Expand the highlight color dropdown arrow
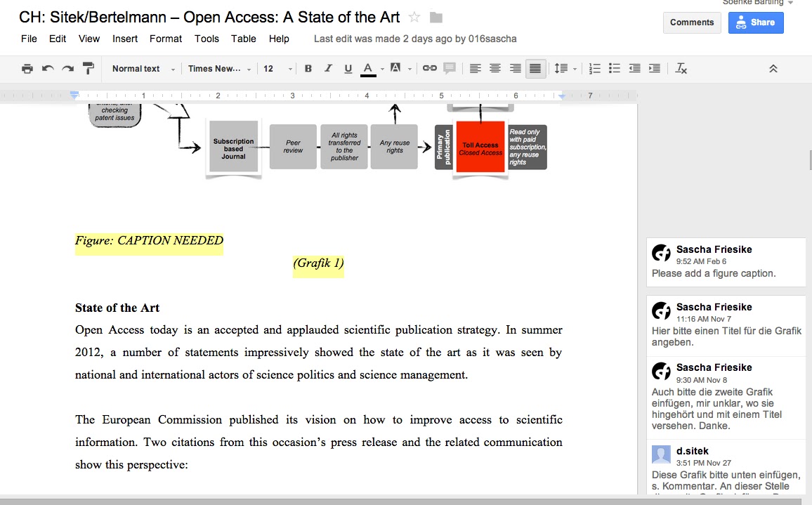The height and width of the screenshot is (505, 812). tap(410, 69)
